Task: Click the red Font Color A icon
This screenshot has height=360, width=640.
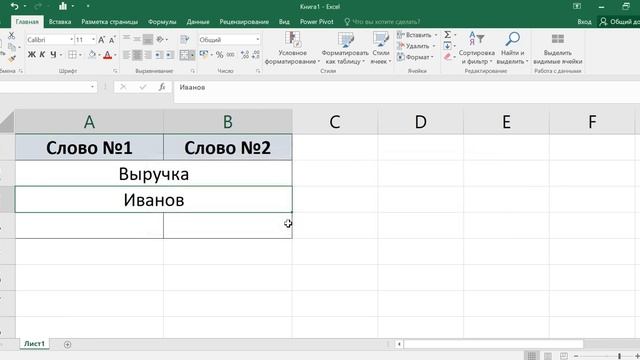Action: tap(107, 55)
